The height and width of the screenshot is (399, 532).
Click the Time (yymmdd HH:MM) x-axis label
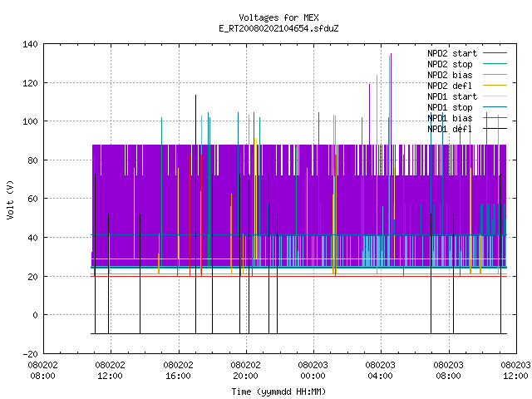pyautogui.click(x=278, y=392)
